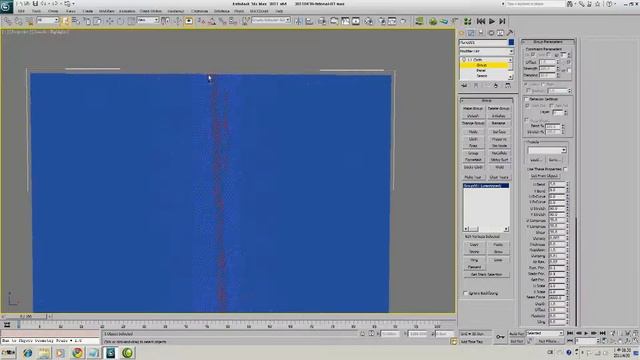Image resolution: width=640 pixels, height=360 pixels.
Task: Toggle the Angle Snap icon
Action: coord(212,21)
